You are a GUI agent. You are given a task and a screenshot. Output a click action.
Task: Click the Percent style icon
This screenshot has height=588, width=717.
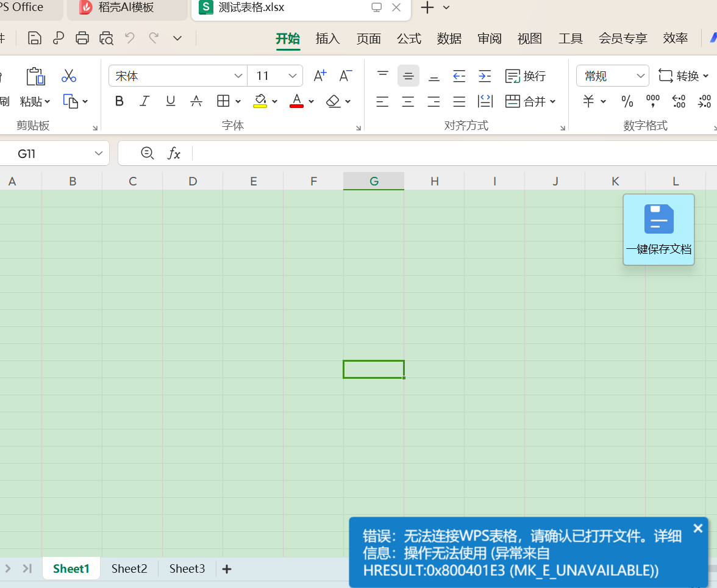627,101
